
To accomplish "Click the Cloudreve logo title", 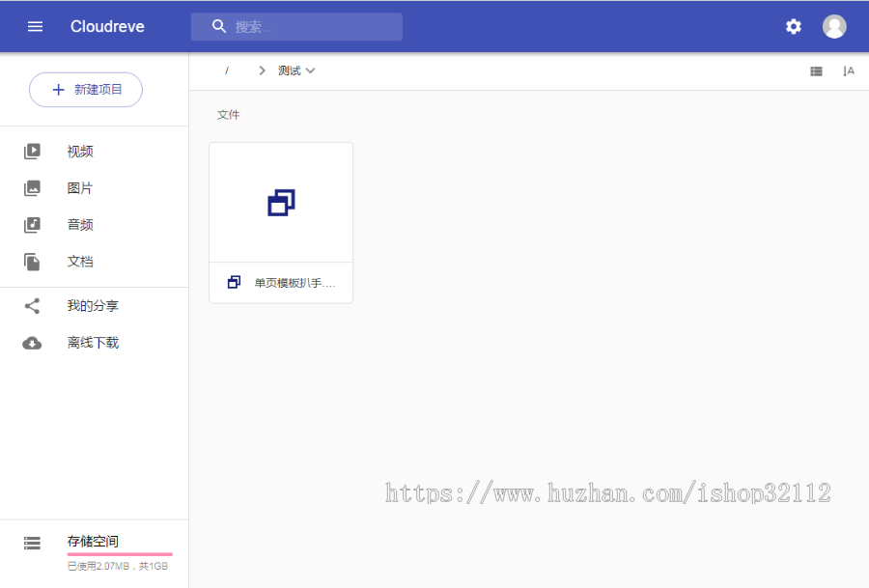I will pos(107,27).
